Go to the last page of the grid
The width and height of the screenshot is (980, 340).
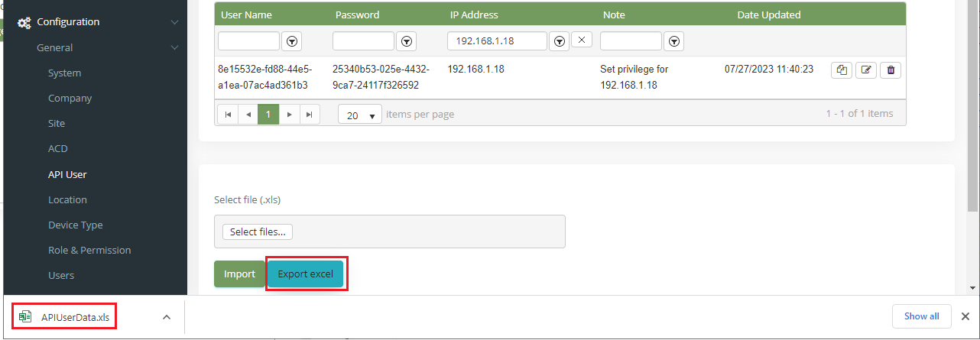(309, 115)
